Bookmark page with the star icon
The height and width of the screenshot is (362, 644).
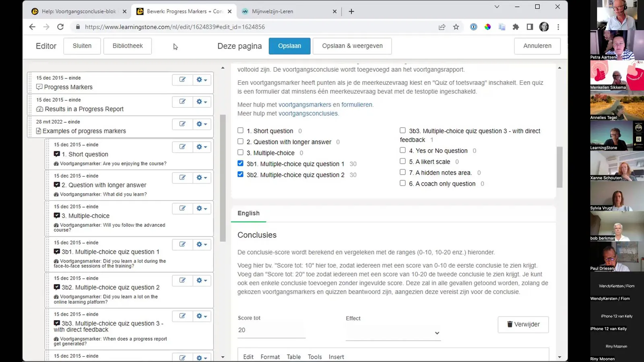pyautogui.click(x=456, y=27)
